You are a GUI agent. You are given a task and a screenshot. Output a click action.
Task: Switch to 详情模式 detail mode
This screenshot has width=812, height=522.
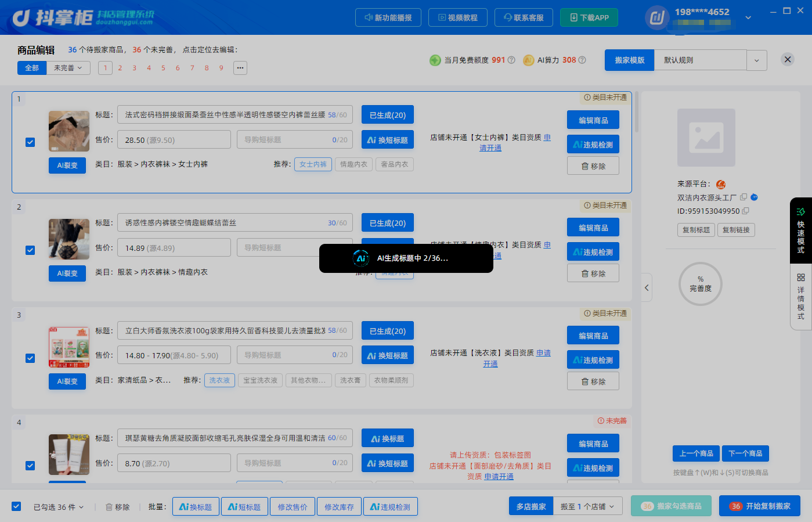click(801, 296)
